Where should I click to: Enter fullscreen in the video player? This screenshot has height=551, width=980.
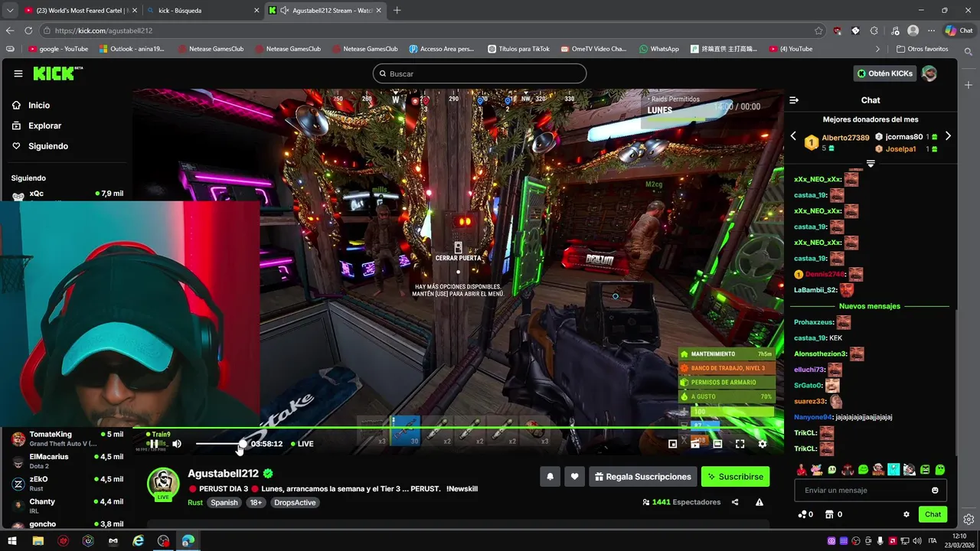740,444
